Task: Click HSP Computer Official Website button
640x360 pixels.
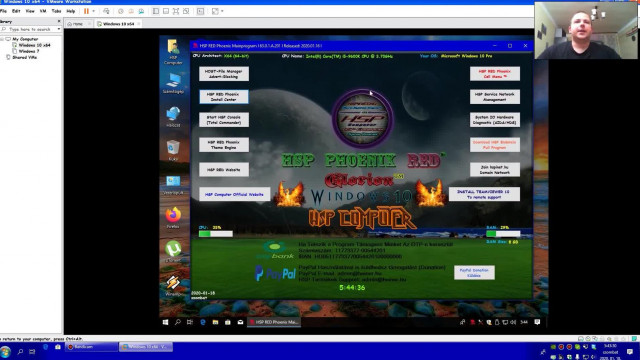Action: click(x=234, y=194)
